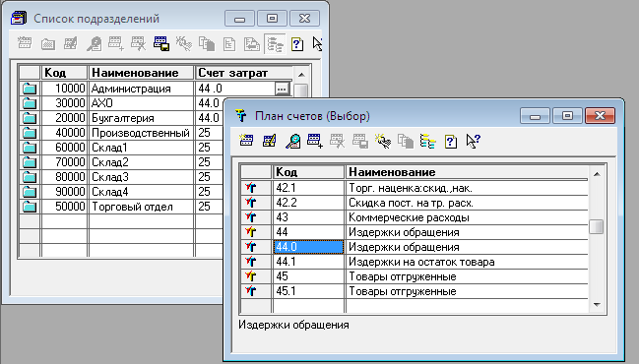
Task: Click Move to group hand icon in Список подразделений
Action: [x=184, y=43]
